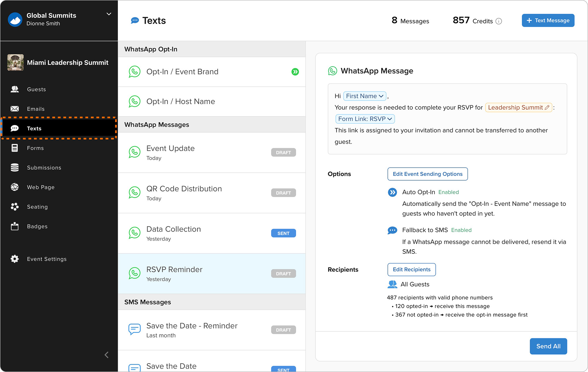Click WhatsApp icon on Opt-In / Event Brand row
588x372 pixels.
(135, 72)
